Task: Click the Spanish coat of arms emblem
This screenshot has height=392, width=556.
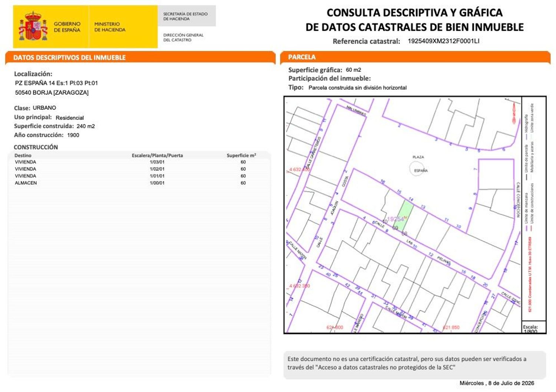Action: (x=33, y=26)
